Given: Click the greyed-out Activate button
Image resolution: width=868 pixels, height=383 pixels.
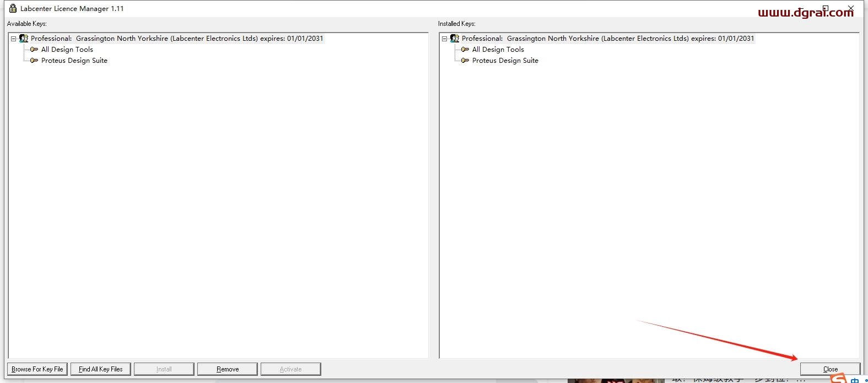Looking at the screenshot, I should tap(291, 369).
